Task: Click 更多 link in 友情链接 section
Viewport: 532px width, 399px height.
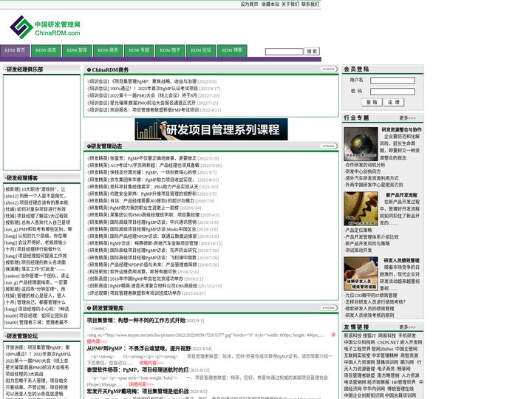Action: (407, 327)
